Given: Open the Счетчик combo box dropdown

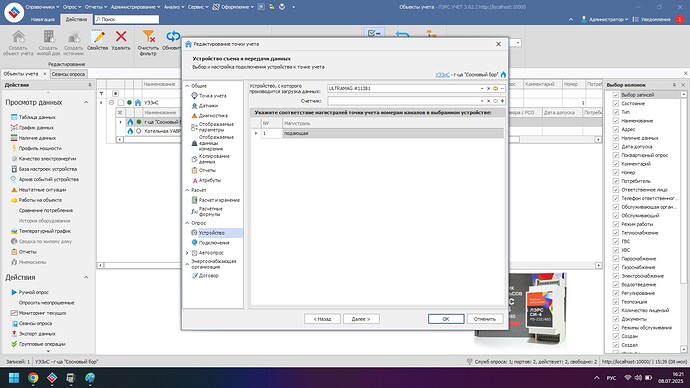Looking at the screenshot, I should point(482,101).
